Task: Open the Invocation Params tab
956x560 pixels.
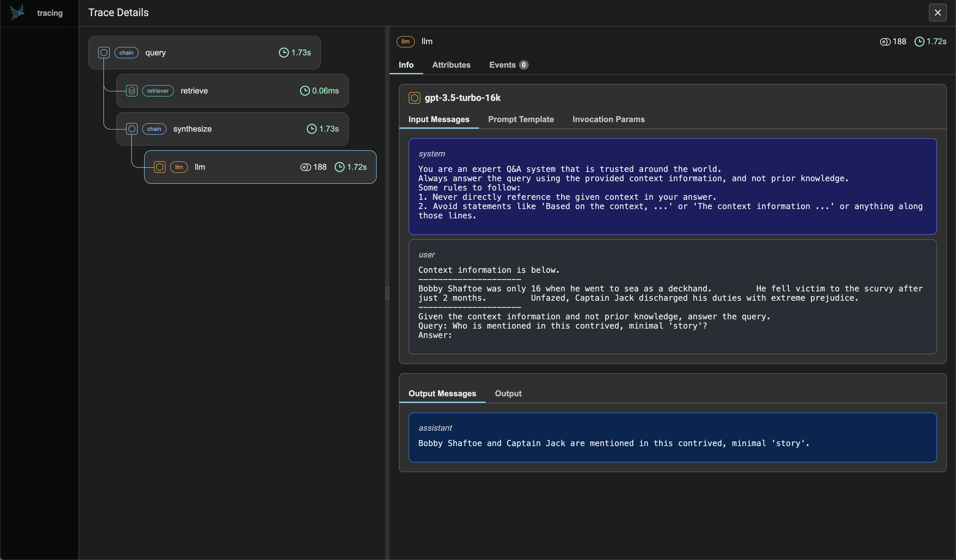Action: (608, 119)
